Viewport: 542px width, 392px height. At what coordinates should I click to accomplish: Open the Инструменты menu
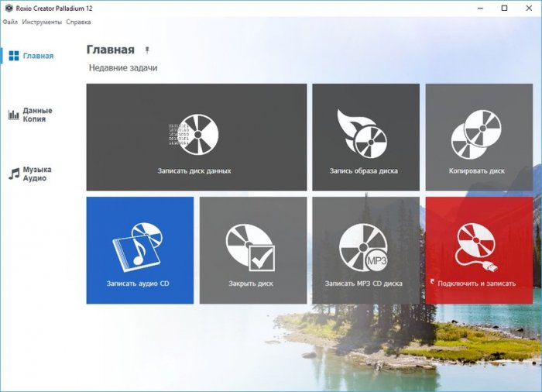(42, 22)
